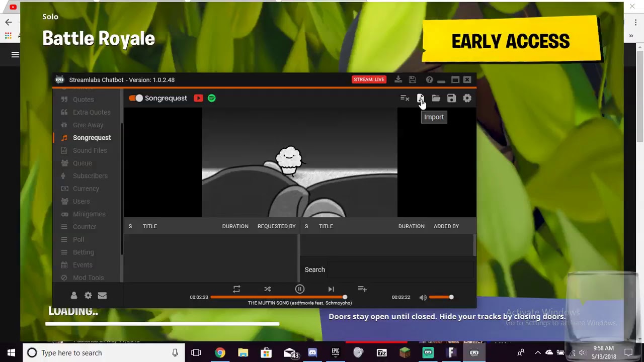644x362 pixels.
Task: Pause the current song
Action: point(299,289)
